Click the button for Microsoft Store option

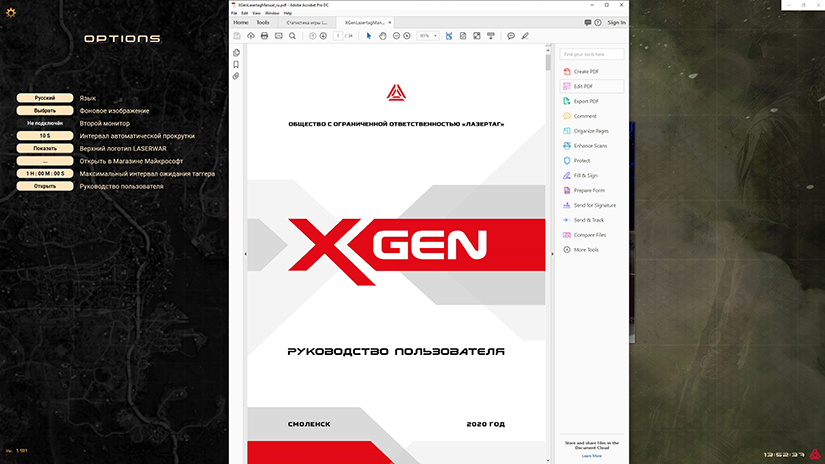coord(45,161)
